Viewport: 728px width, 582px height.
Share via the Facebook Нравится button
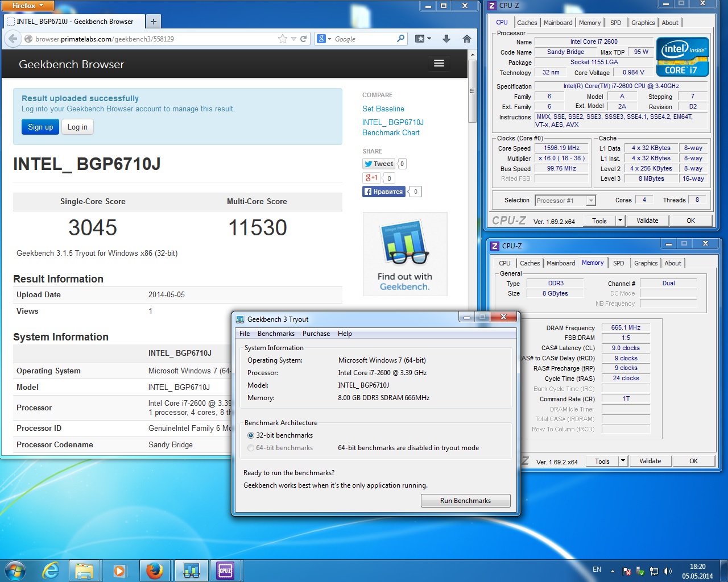click(x=384, y=192)
